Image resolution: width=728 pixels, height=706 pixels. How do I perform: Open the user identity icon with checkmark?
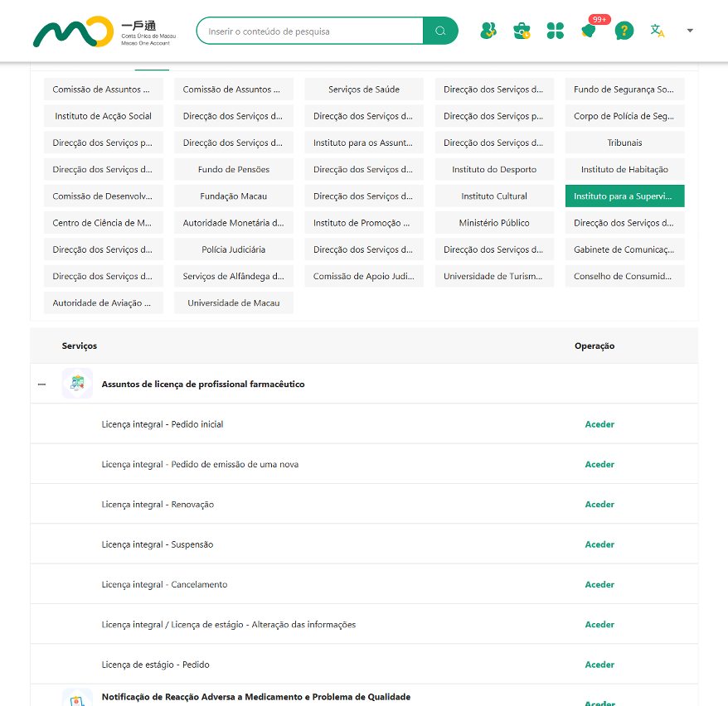click(x=488, y=31)
